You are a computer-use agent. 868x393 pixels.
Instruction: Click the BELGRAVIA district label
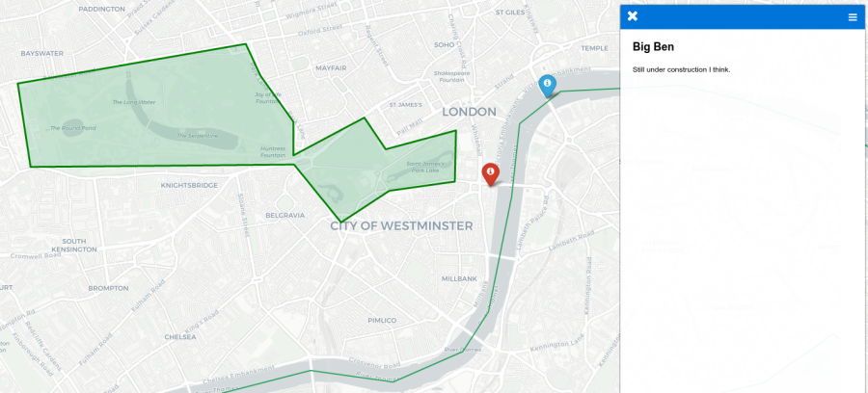[x=285, y=215]
